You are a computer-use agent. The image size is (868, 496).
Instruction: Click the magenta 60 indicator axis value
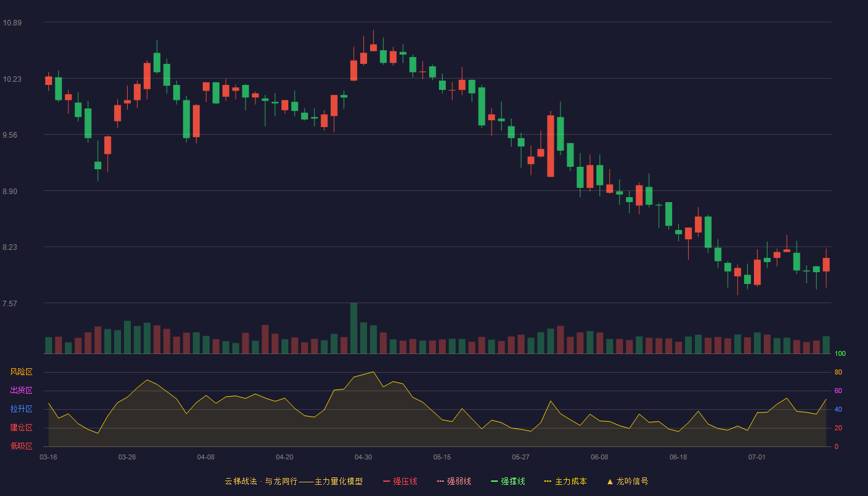tap(838, 391)
